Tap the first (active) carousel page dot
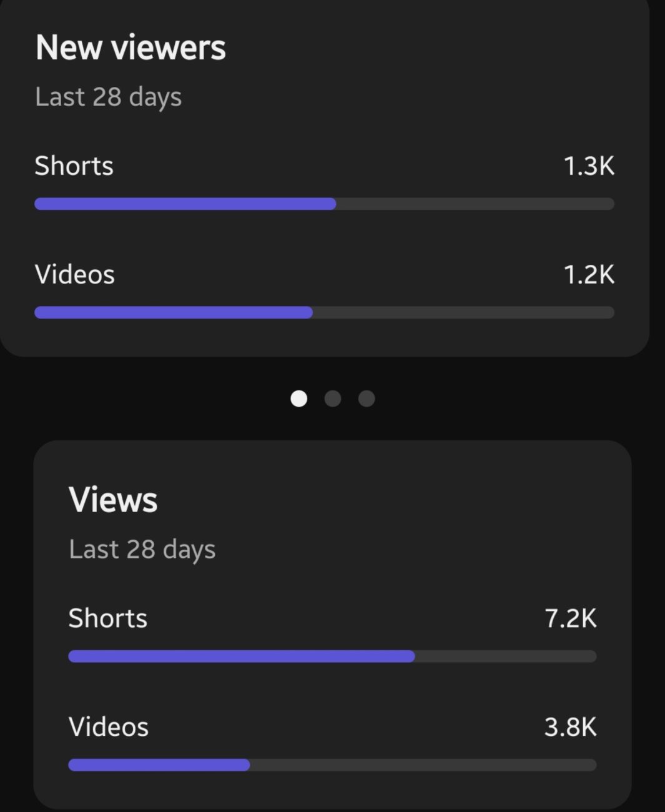 click(x=299, y=399)
